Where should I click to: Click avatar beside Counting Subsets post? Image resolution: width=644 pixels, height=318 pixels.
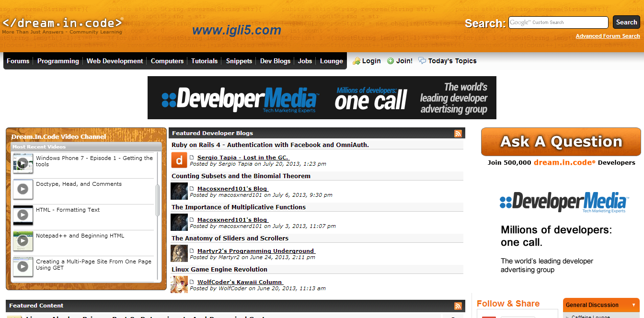point(179,191)
